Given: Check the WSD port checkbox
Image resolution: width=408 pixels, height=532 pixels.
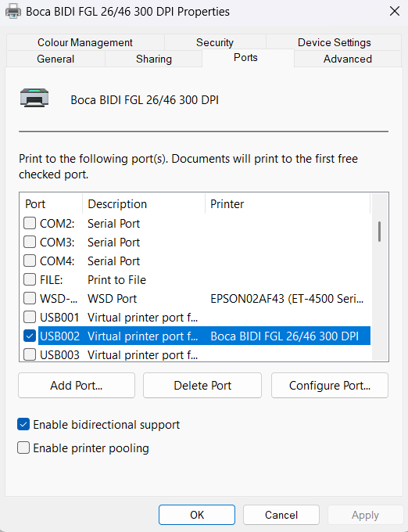Looking at the screenshot, I should 30,298.
